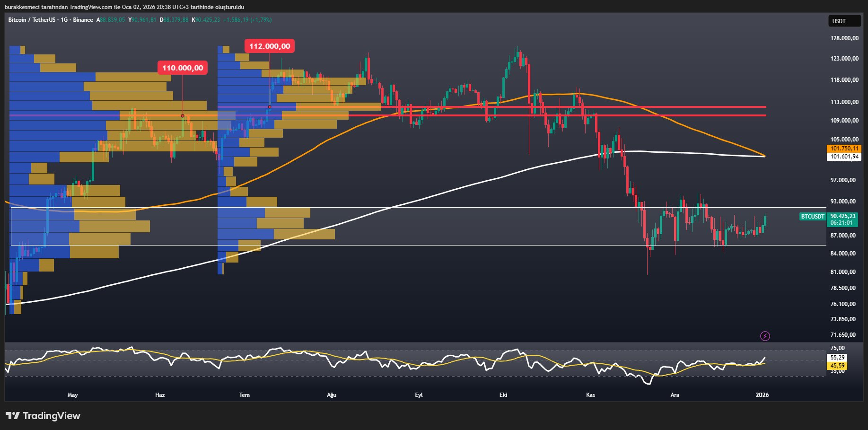This screenshot has height=430, width=868.
Task: Click the purple lightning bolt icon
Action: [765, 336]
